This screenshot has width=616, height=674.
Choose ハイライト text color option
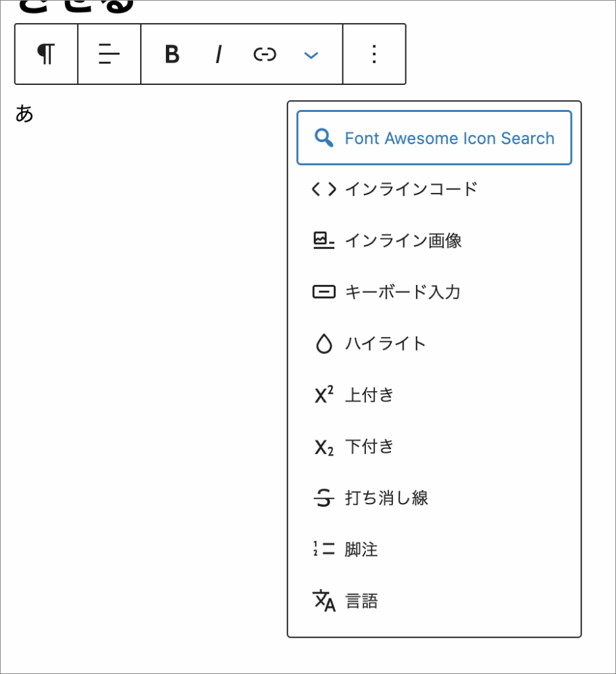pyautogui.click(x=386, y=344)
